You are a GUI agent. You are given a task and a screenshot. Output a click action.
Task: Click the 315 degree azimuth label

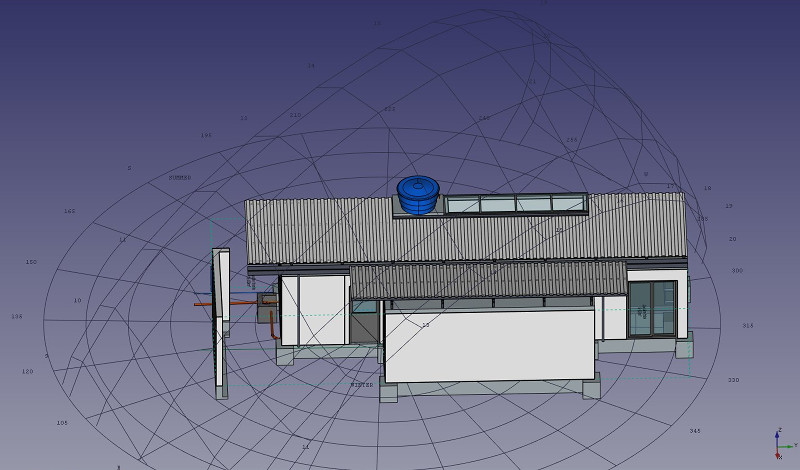click(x=747, y=325)
